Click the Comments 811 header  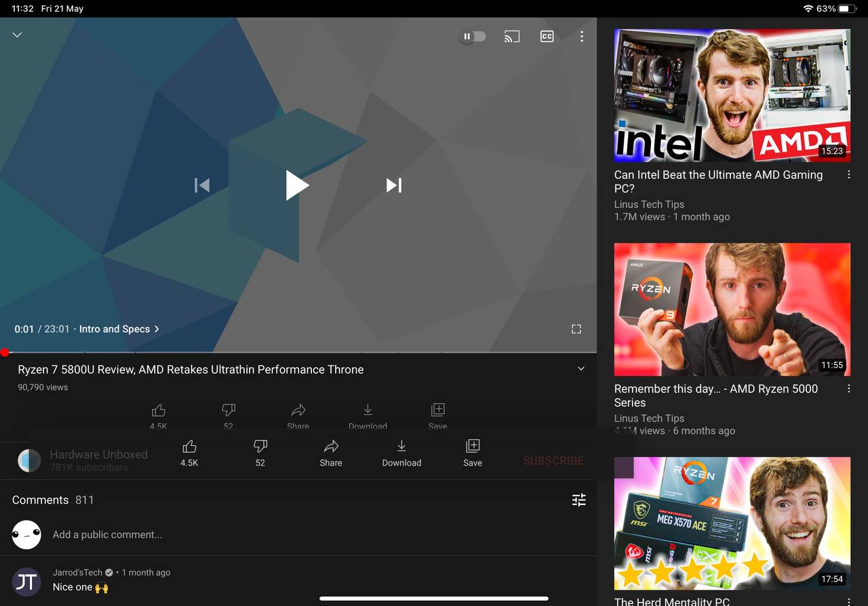tap(53, 500)
